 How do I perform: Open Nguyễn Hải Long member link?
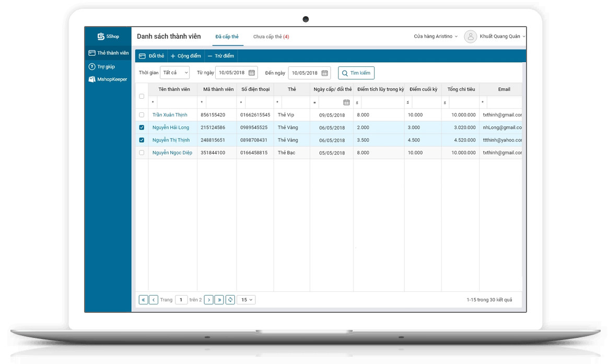click(x=171, y=127)
